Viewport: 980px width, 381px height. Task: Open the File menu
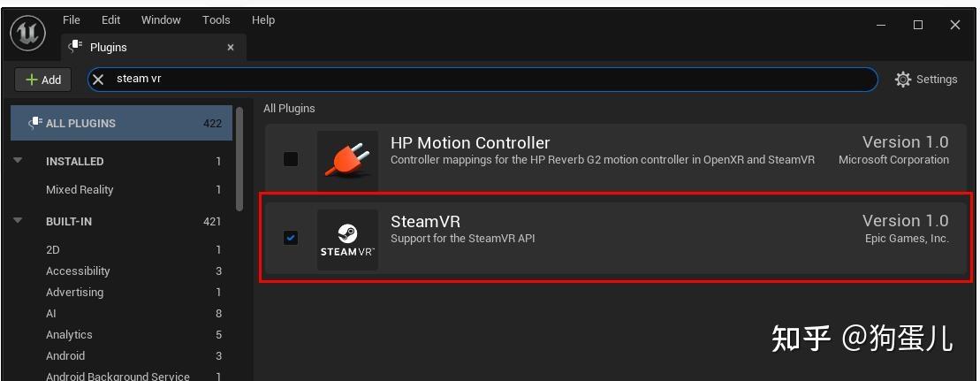(x=72, y=19)
